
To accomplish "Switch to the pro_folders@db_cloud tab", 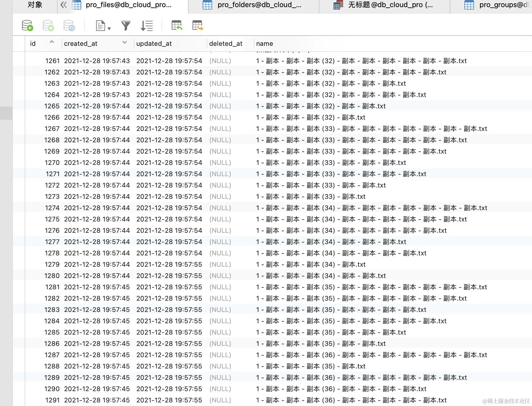I will (254, 5).
